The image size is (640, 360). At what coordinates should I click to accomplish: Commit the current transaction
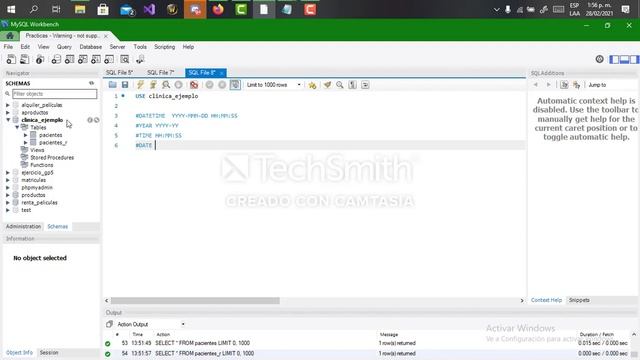[209, 85]
